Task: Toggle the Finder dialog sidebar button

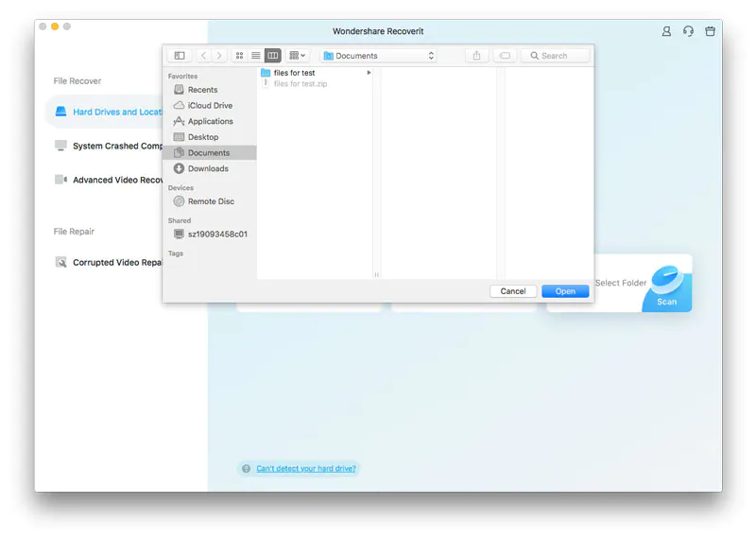Action: coord(180,56)
